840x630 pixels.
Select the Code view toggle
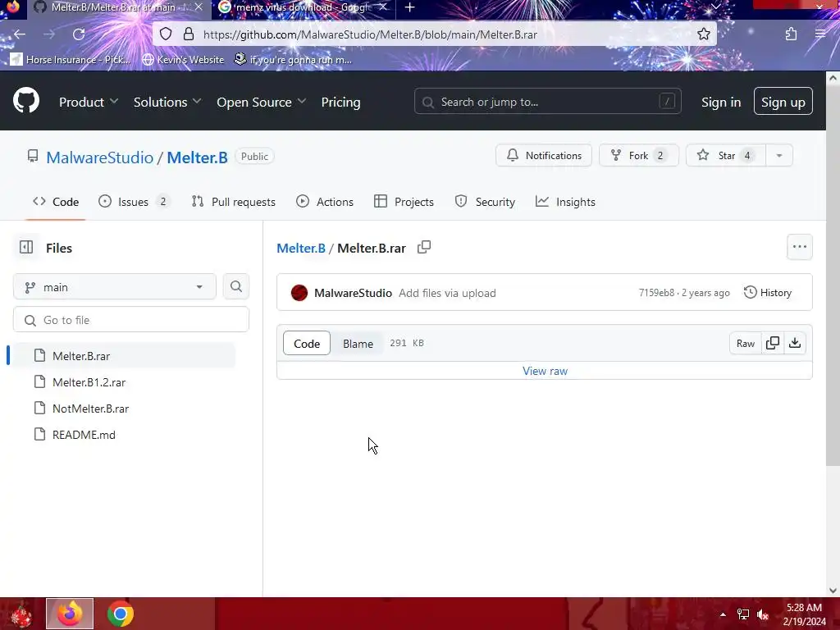point(307,344)
